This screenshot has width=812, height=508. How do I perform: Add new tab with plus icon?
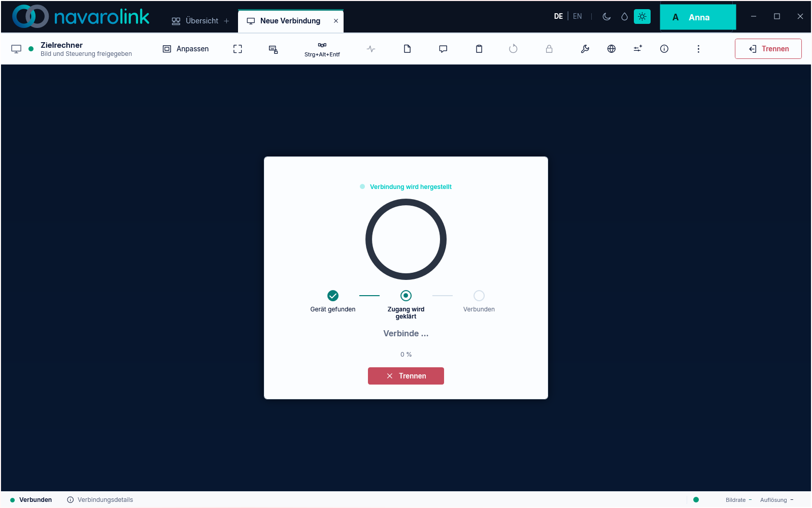226,21
